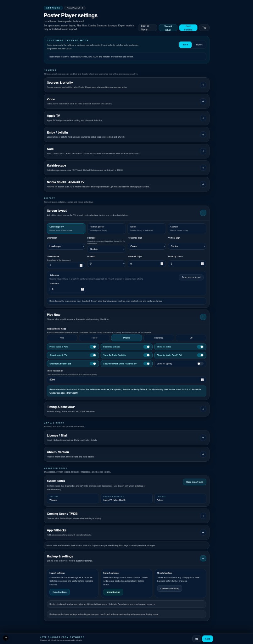Enable Show for Spotify
This screenshot has width=253, height=644.
coord(200,364)
